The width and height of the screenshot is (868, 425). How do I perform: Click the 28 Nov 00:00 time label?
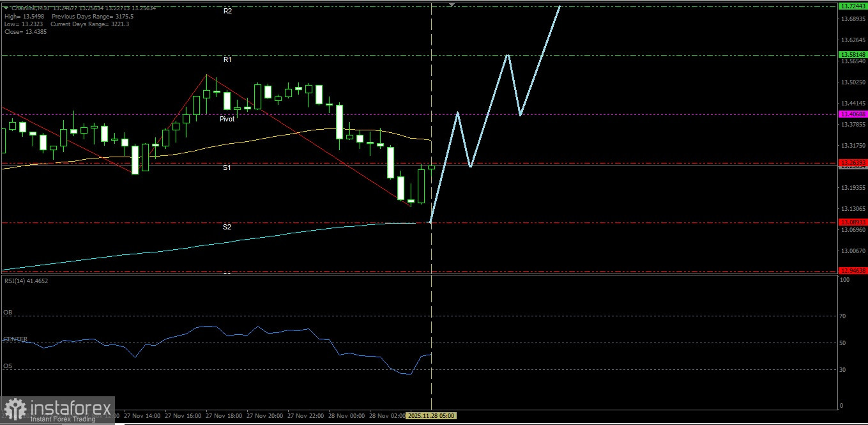click(x=346, y=415)
